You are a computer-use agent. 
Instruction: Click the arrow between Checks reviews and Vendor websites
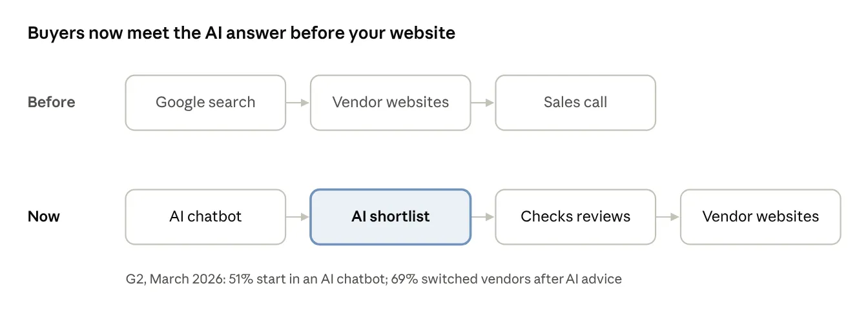click(668, 217)
